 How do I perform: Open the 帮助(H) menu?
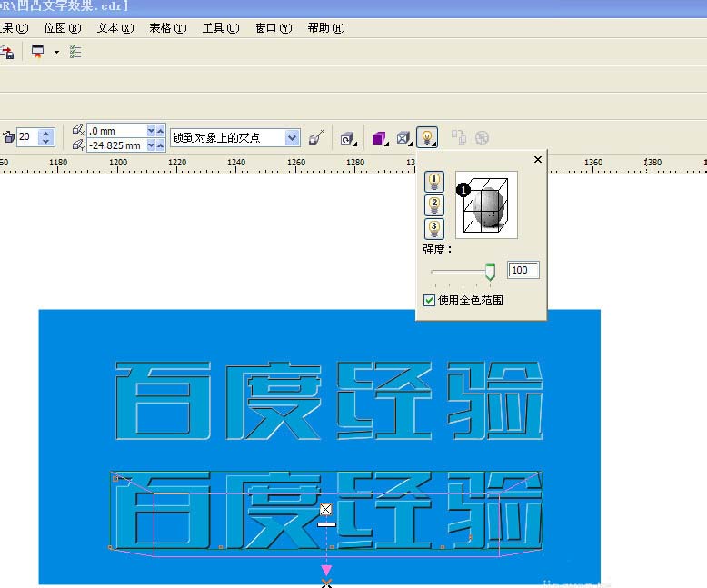[326, 28]
